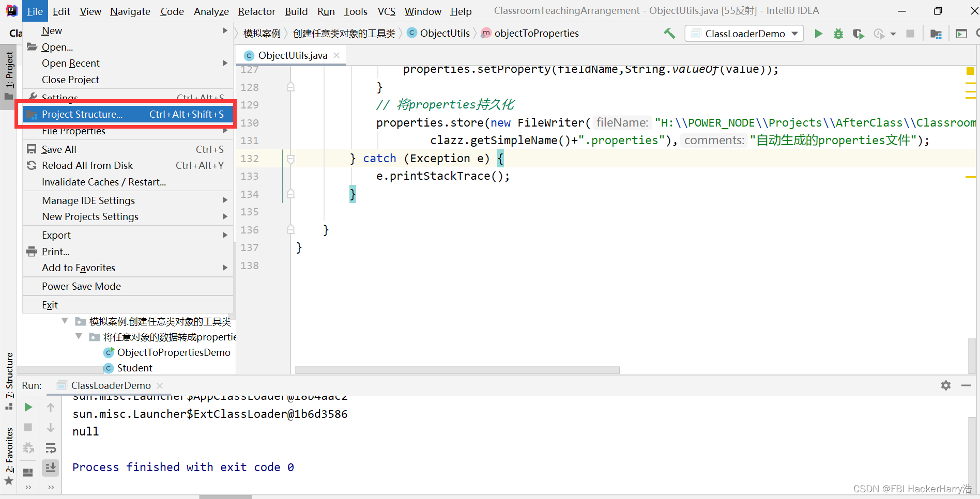Click Up the Stack Trace arrow

(x=51, y=407)
